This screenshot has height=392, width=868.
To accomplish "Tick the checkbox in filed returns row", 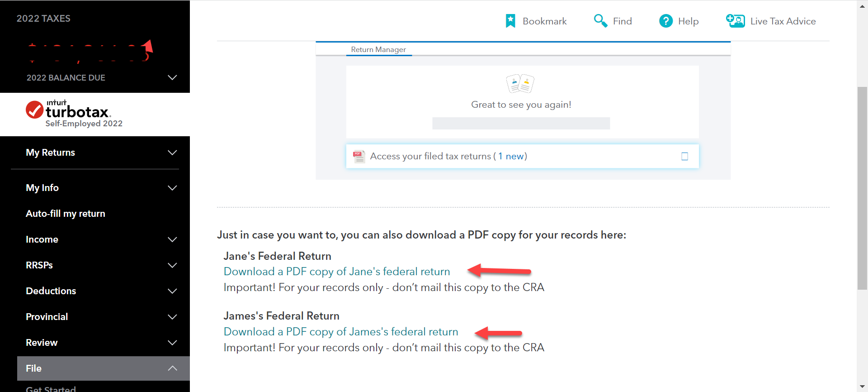I will click(x=684, y=156).
